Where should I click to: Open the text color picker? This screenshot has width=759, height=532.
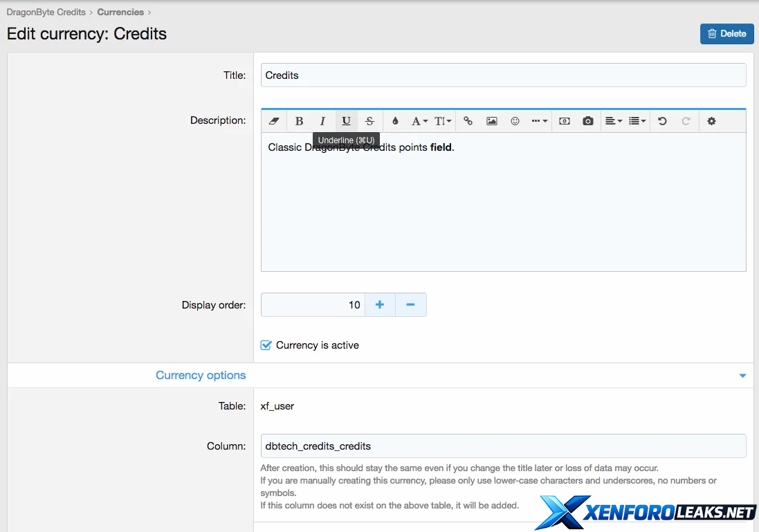[395, 121]
